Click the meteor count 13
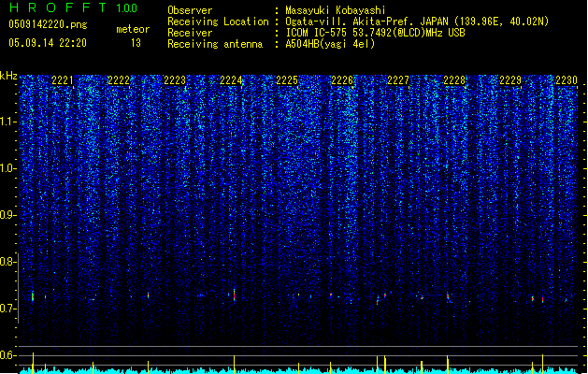 [136, 43]
